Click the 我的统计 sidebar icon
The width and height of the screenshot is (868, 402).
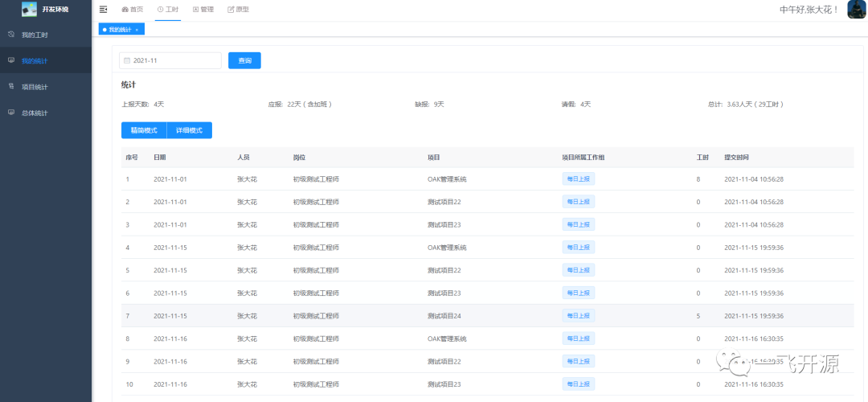[x=11, y=60]
